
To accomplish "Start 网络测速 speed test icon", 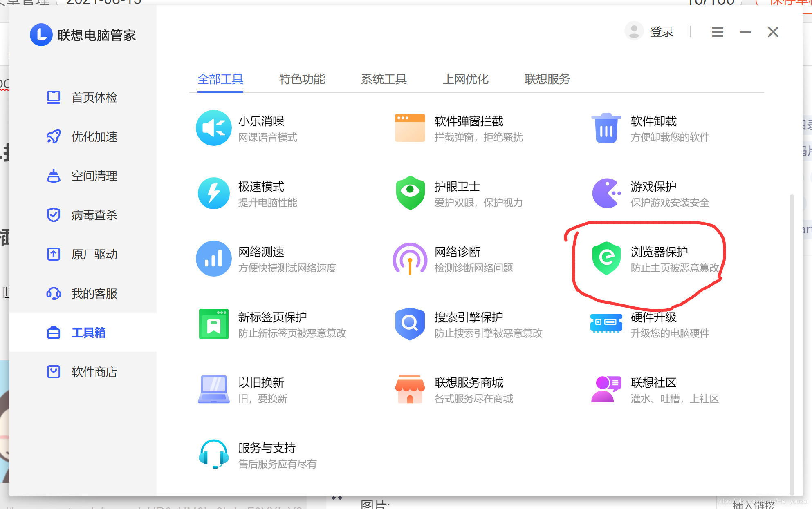I will click(x=213, y=259).
